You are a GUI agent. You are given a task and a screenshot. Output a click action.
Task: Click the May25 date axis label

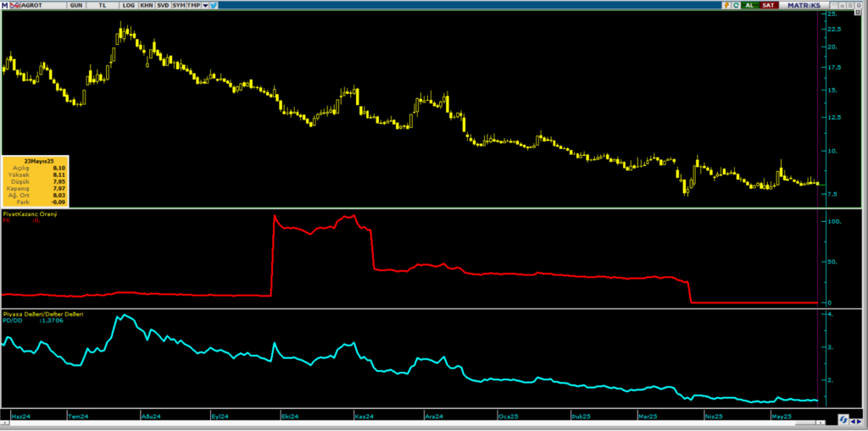point(781,416)
